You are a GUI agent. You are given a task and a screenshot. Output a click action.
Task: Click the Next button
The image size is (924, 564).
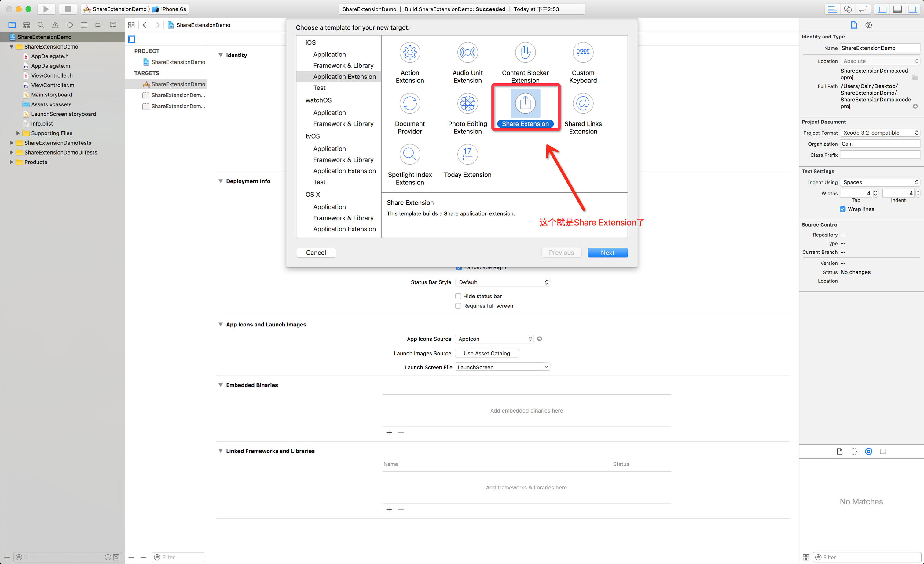tap(607, 253)
